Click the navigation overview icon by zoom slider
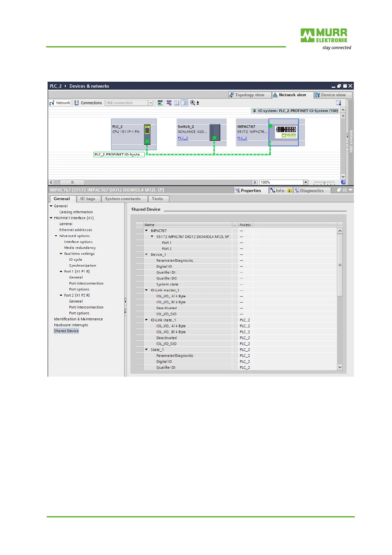This screenshot has width=392, height=555. click(343, 182)
